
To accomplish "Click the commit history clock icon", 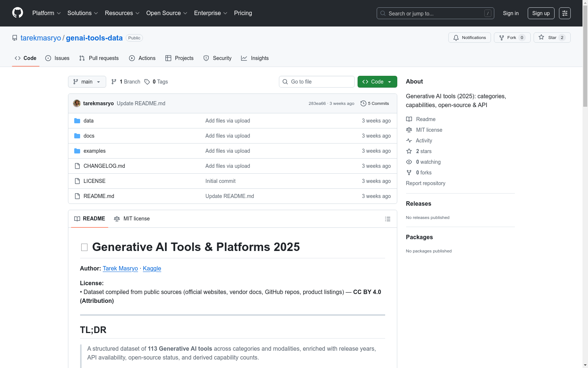I will [x=363, y=103].
